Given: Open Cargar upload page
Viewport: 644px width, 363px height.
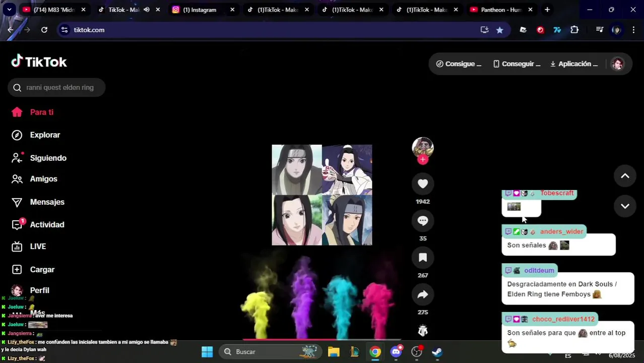Looking at the screenshot, I should tap(33, 269).
